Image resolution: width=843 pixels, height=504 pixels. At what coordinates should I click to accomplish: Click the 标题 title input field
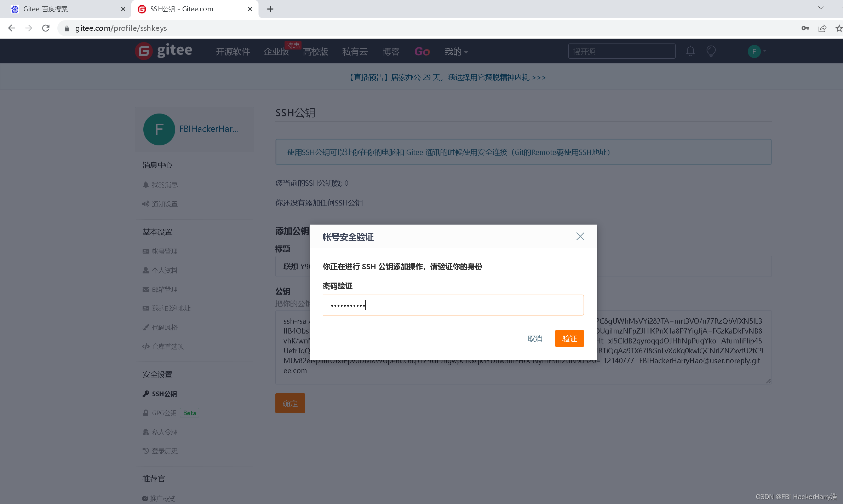(x=523, y=266)
